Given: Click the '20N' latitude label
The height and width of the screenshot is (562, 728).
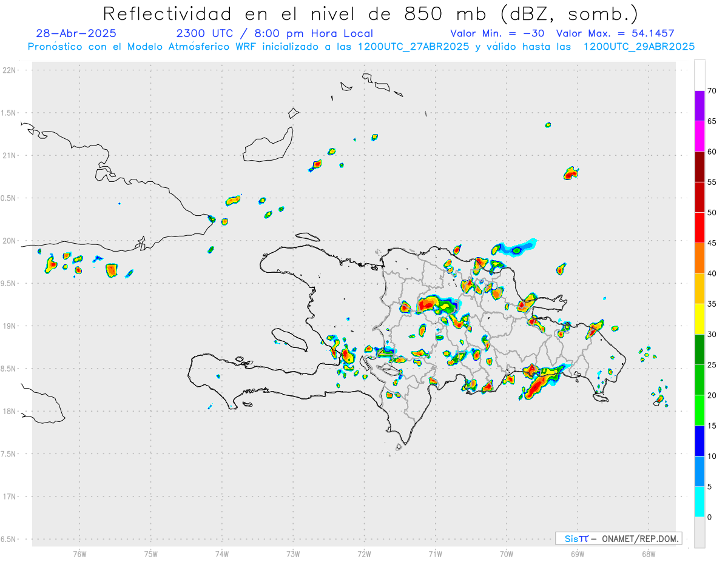Looking at the screenshot, I should point(10,241).
